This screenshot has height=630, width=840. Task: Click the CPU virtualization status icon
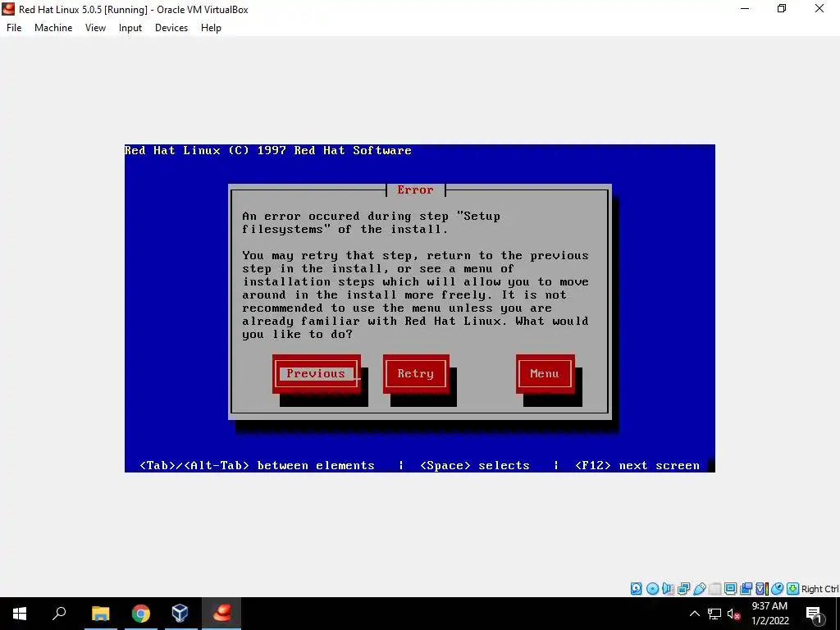point(762,589)
